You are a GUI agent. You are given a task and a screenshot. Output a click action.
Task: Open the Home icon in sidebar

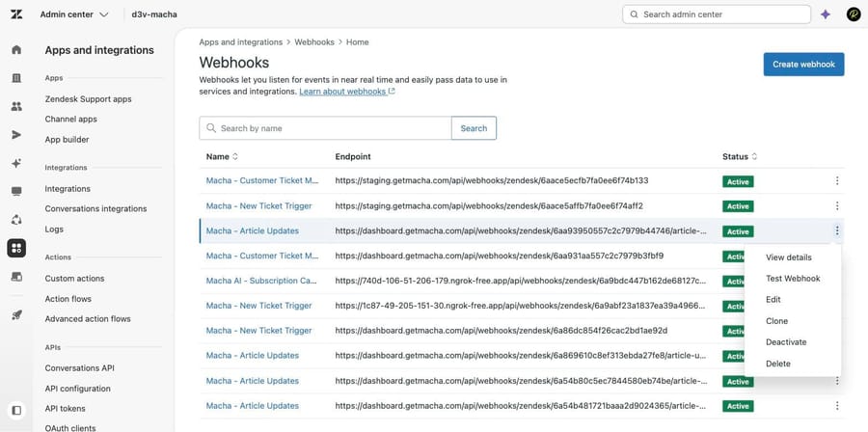tap(16, 50)
